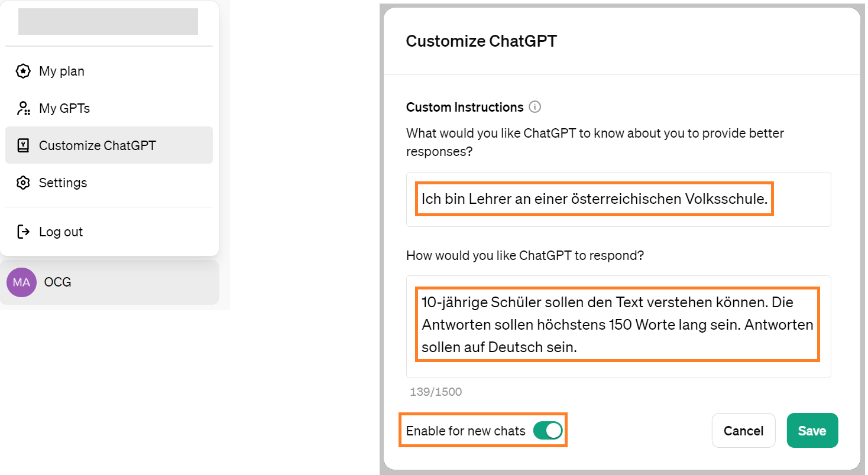Click into the '10-jährige Schüler' response field

click(618, 327)
